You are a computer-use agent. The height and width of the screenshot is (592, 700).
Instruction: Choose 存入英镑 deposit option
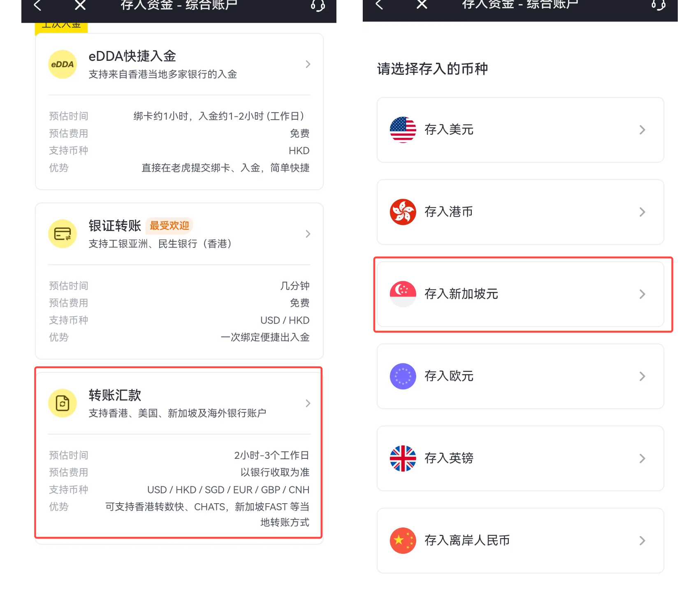[520, 458]
